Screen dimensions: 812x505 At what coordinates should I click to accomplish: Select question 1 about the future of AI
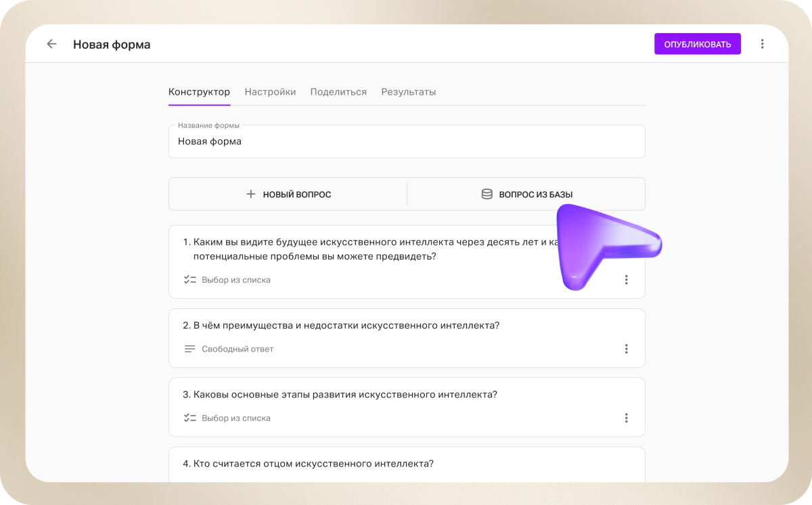tap(365, 249)
